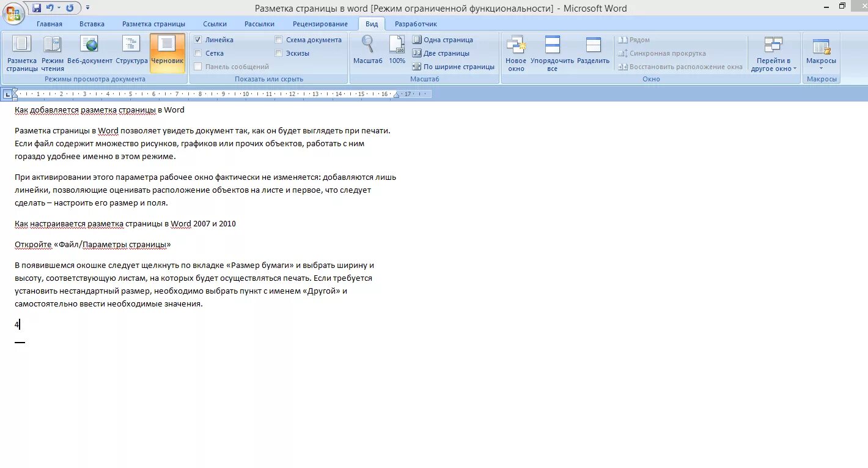Open the Разработчик ribbon tab
This screenshot has width=868, height=468.
point(416,24)
